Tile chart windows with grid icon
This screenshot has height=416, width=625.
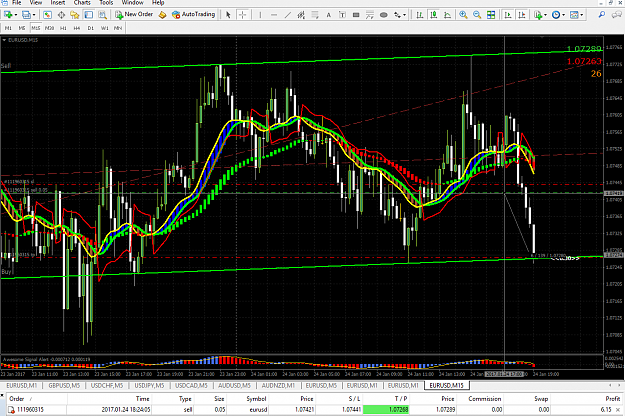pyautogui.click(x=491, y=15)
